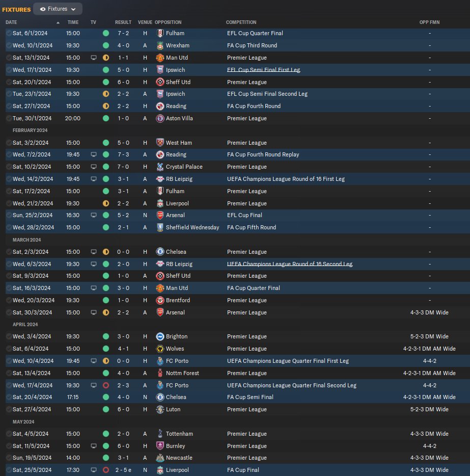Select the APRIL 2024 month heading
The height and width of the screenshot is (476, 470).
tap(25, 325)
